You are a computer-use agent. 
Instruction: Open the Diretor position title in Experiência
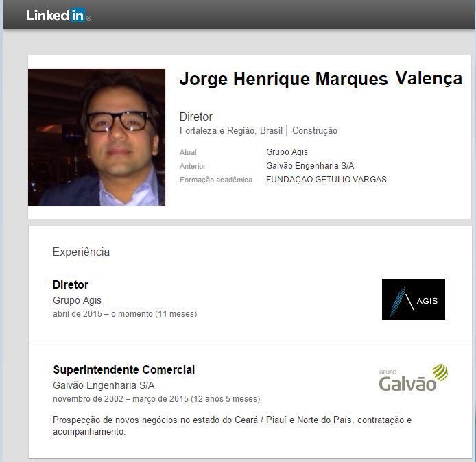click(x=71, y=284)
